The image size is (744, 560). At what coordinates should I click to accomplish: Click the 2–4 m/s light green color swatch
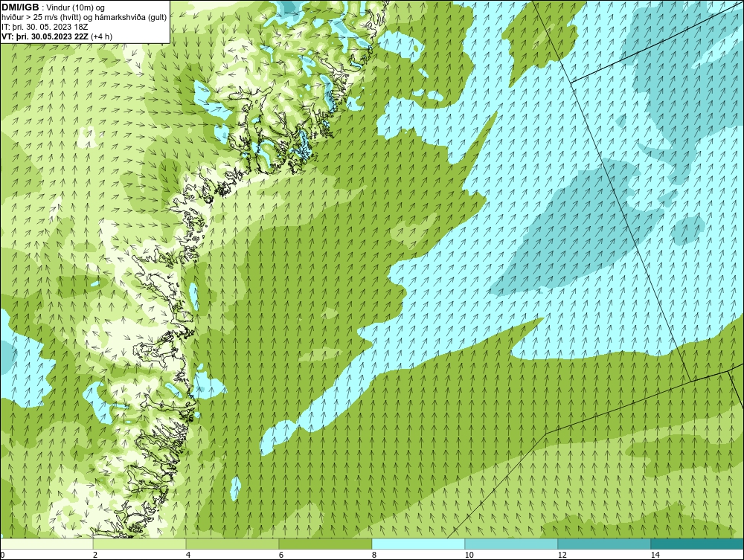[x=139, y=544]
